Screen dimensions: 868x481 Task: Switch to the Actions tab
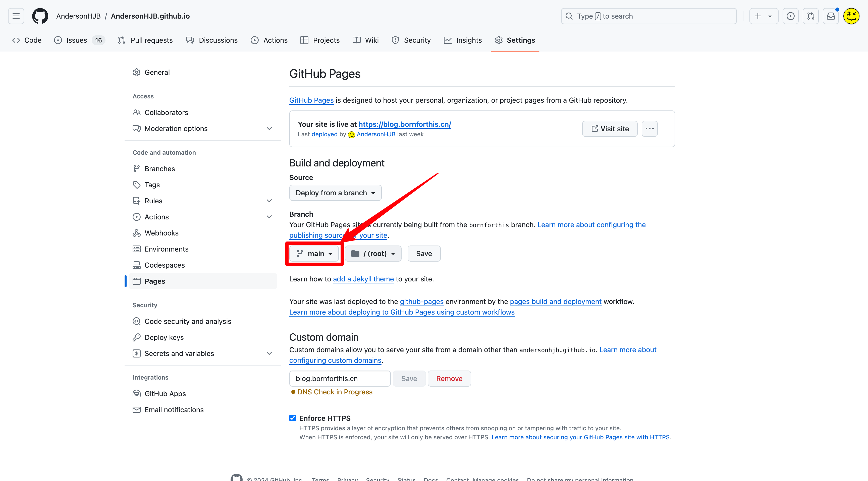269,40
